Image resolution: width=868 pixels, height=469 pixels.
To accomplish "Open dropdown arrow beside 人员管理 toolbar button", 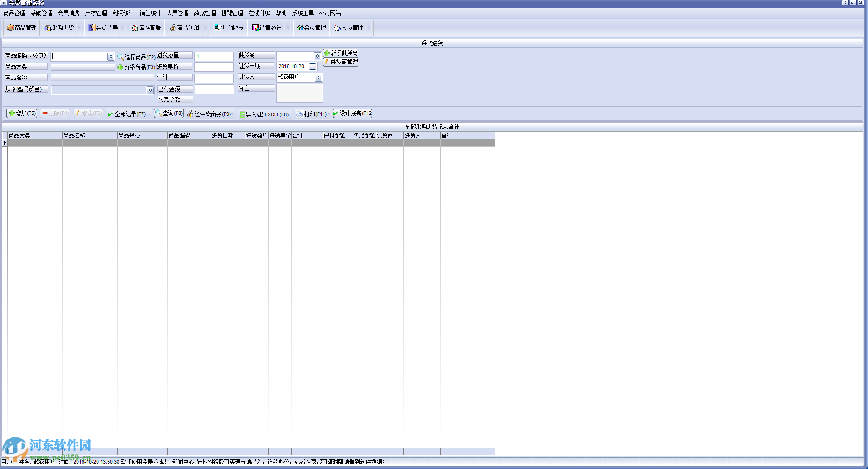I will pos(368,28).
